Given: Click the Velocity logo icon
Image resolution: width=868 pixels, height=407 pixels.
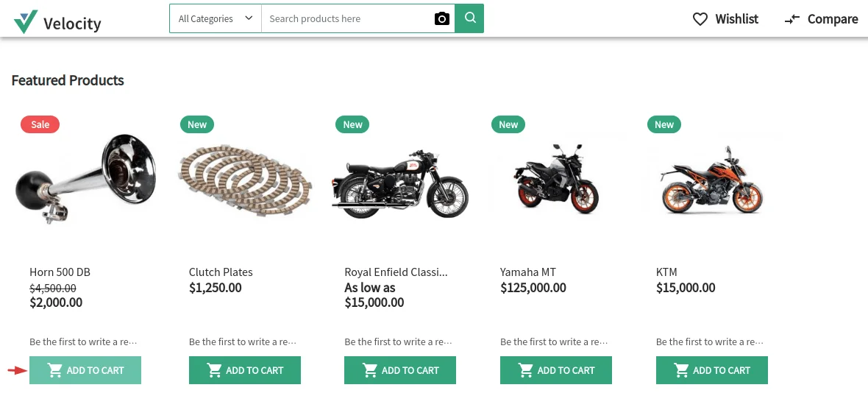Looking at the screenshot, I should click(x=26, y=22).
